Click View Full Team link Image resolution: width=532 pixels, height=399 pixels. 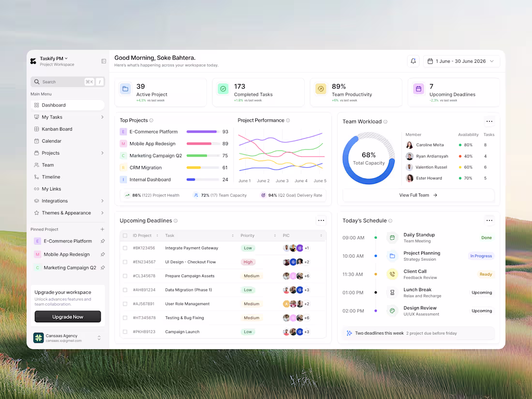click(418, 195)
